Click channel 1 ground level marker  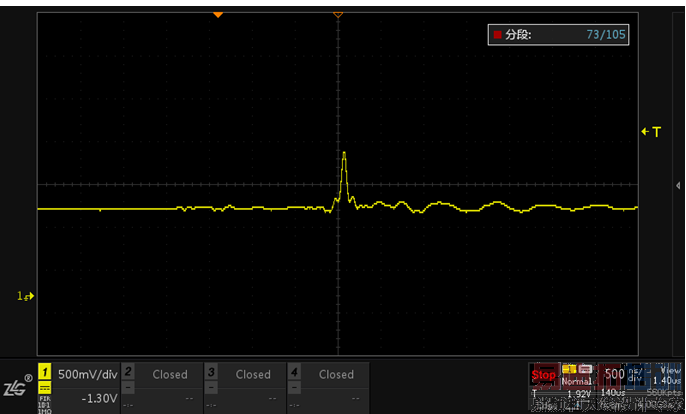[25, 296]
